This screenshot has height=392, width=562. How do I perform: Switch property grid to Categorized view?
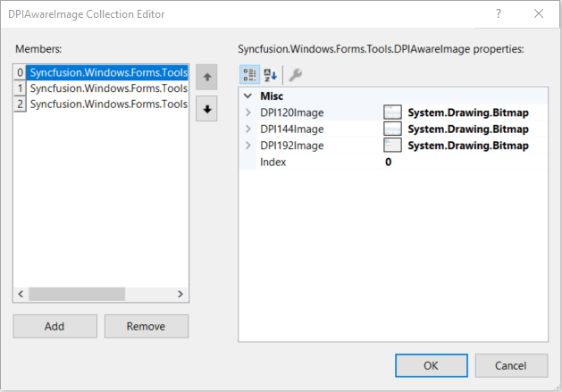coord(249,75)
